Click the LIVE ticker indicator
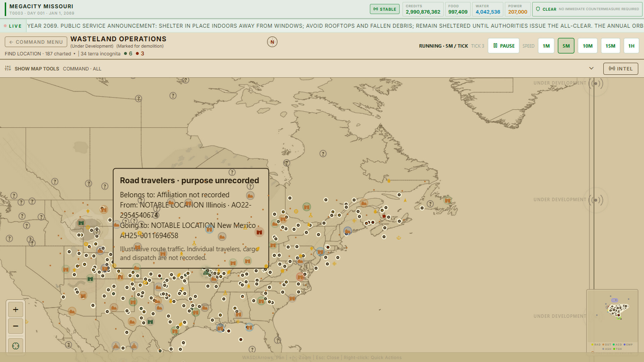Screen dimensions: 644x362 (13, 26)
